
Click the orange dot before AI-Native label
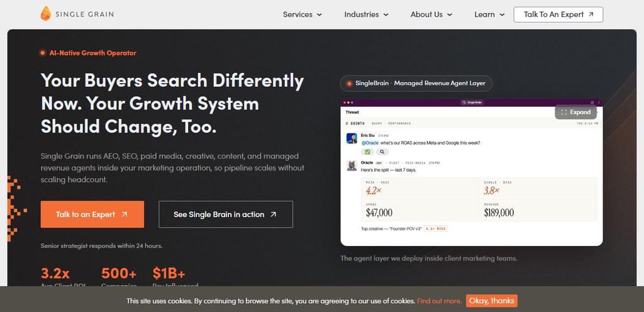(x=42, y=53)
